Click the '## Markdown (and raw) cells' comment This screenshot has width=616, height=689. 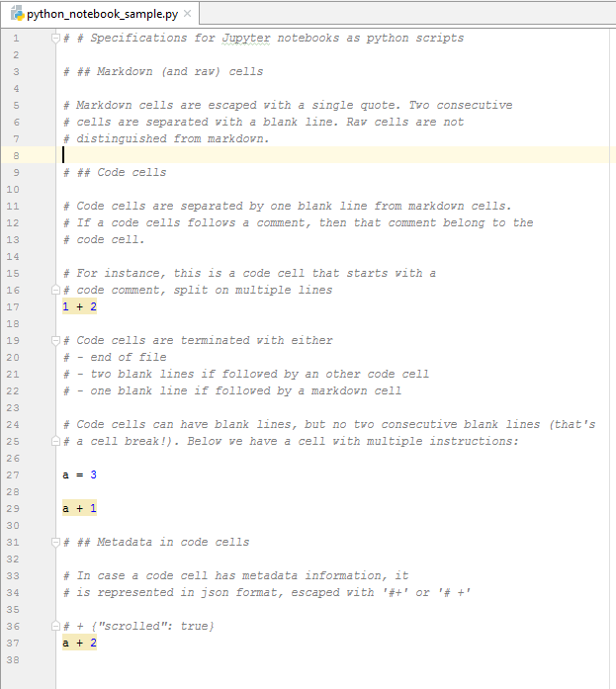163,71
